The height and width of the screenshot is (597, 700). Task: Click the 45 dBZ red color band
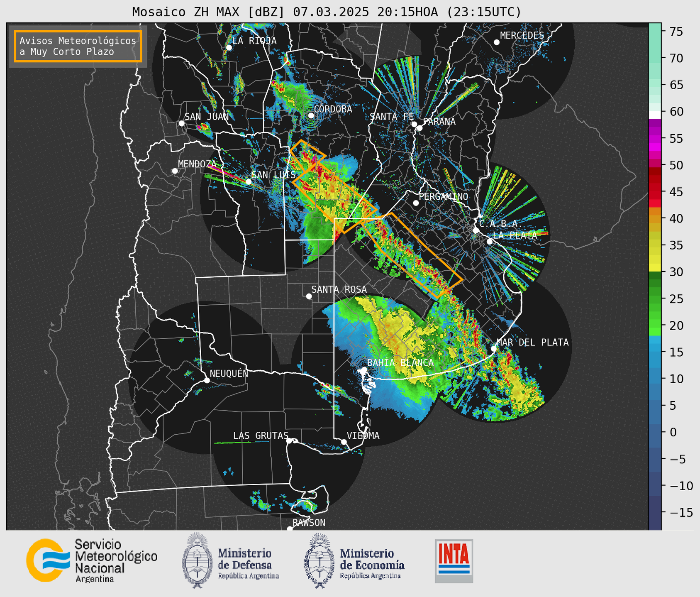tap(655, 192)
